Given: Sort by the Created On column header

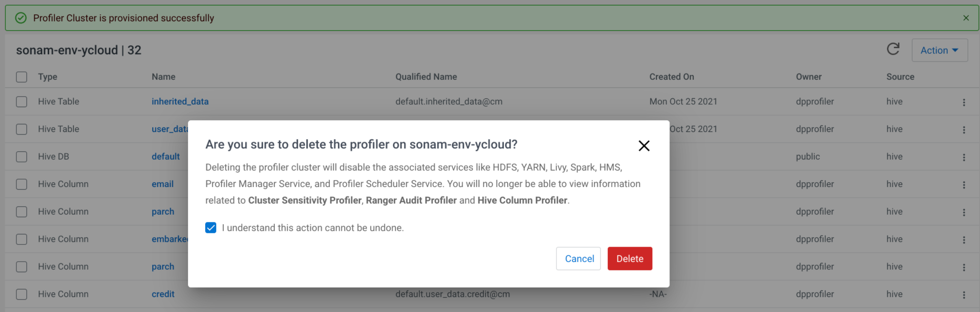Looking at the screenshot, I should tap(671, 77).
